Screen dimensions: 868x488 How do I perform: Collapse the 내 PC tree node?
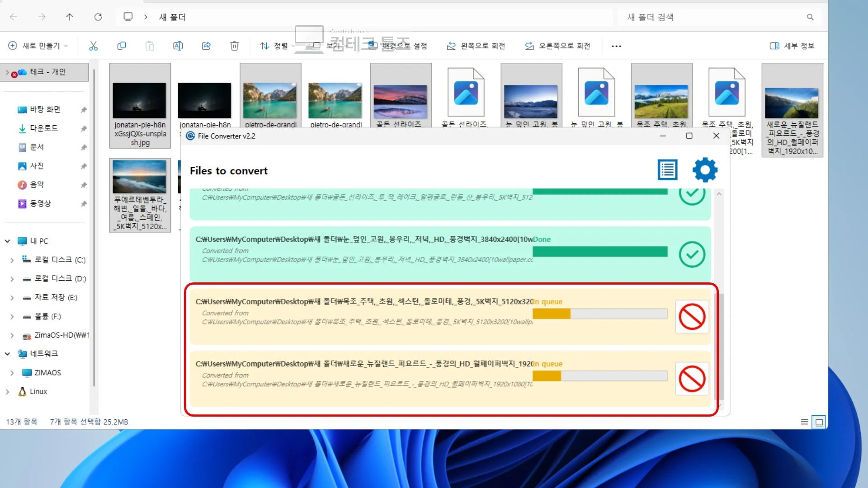click(x=7, y=241)
